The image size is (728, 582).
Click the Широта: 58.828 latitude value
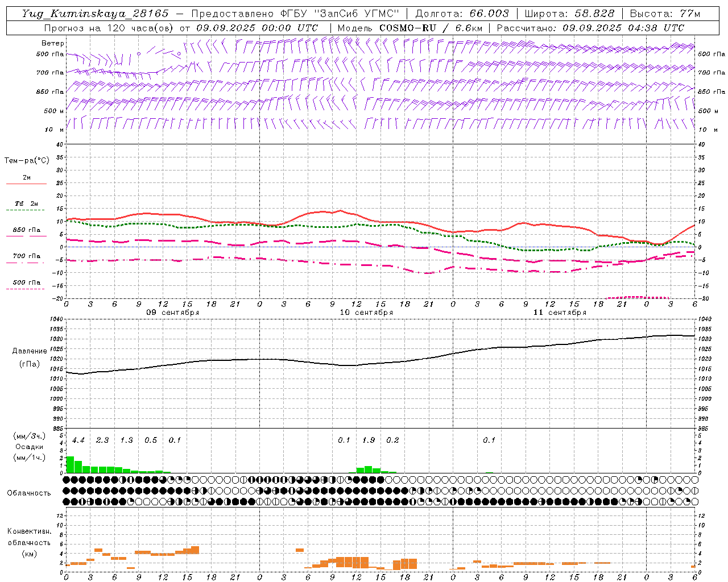[x=569, y=14]
